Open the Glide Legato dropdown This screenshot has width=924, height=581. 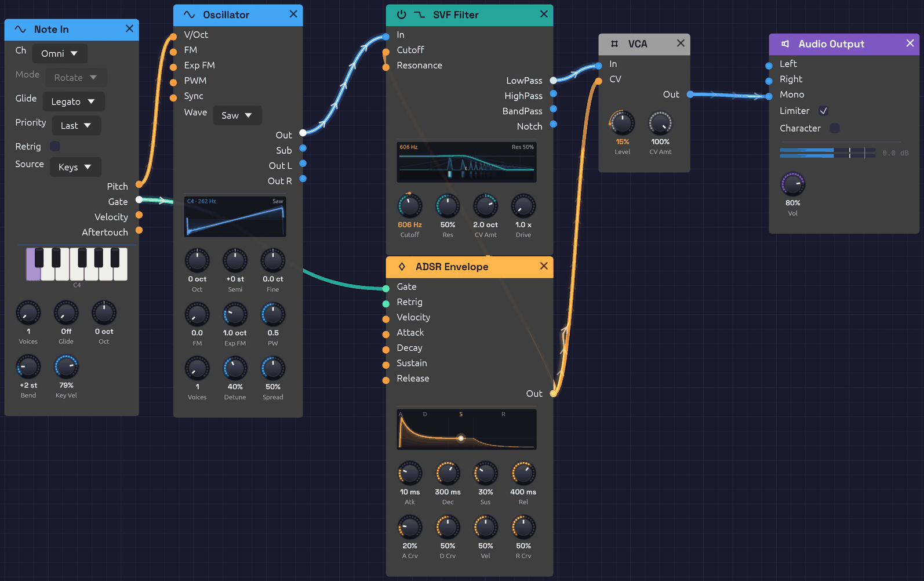pos(73,101)
